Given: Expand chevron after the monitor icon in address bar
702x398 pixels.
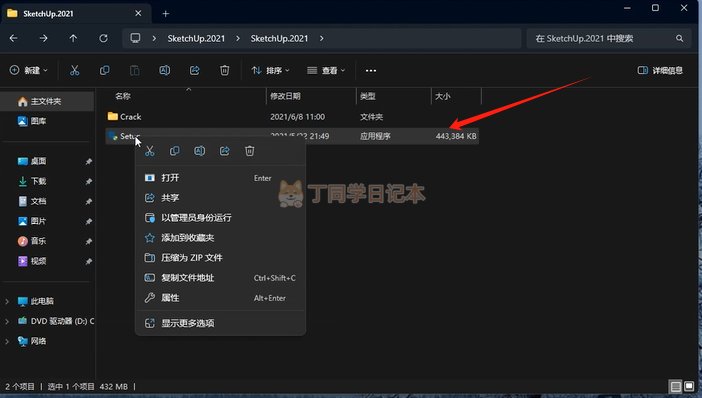Looking at the screenshot, I should [154, 39].
